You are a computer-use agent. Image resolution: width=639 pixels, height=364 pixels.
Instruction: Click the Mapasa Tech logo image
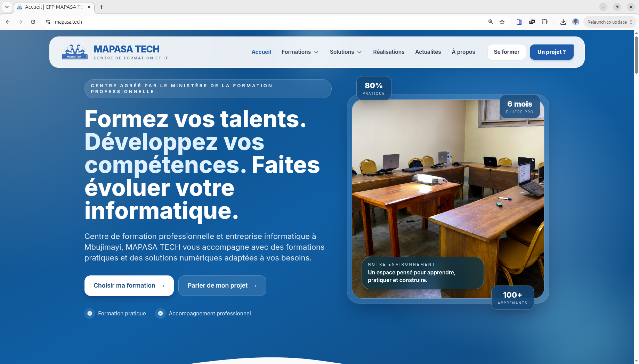(74, 52)
